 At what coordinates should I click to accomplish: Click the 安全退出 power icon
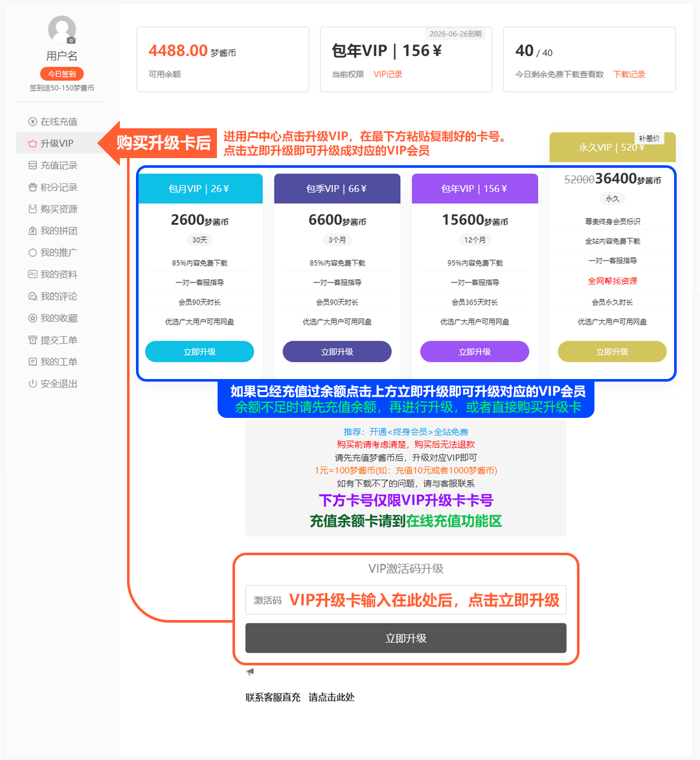tap(32, 384)
